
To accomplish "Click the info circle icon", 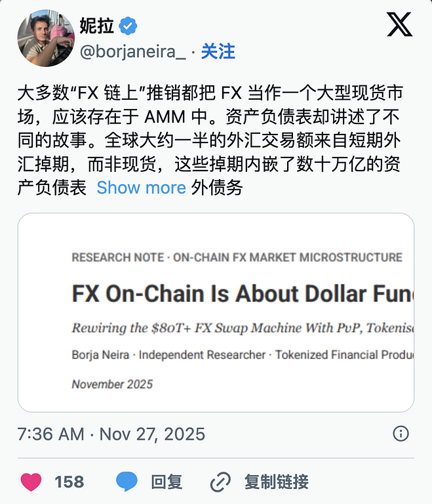I will pos(401,434).
